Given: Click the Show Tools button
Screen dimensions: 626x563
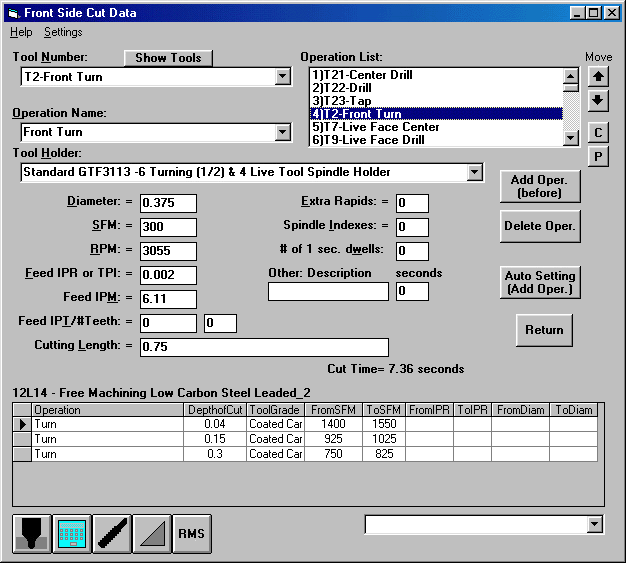Looking at the screenshot, I should 168,58.
